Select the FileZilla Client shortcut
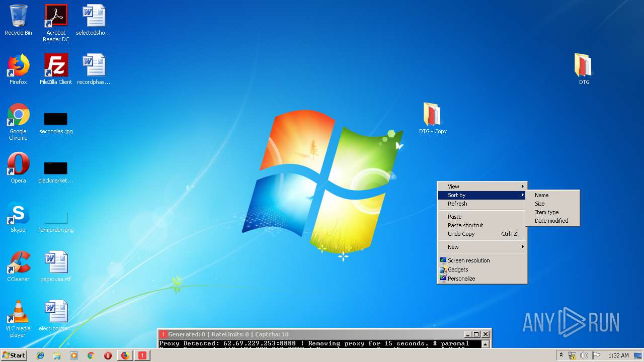The image size is (644, 362). coord(56,69)
